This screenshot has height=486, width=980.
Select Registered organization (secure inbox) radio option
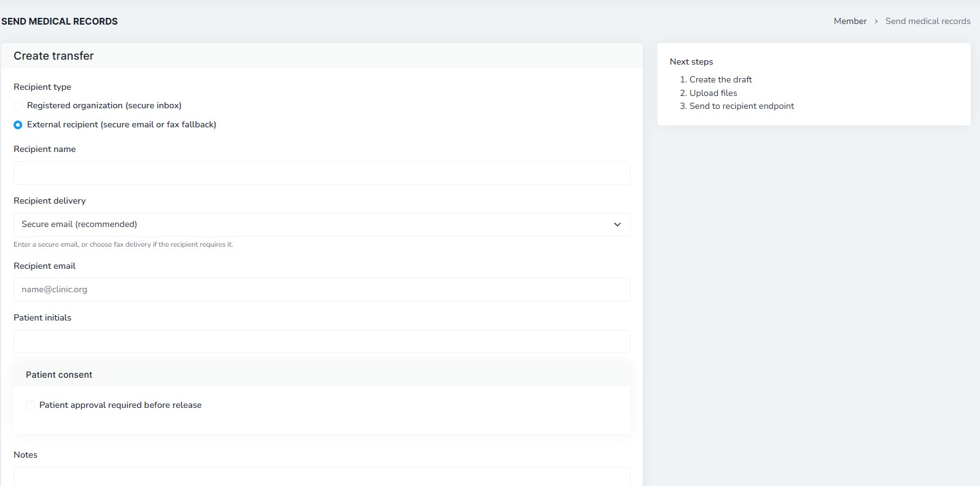18,106
